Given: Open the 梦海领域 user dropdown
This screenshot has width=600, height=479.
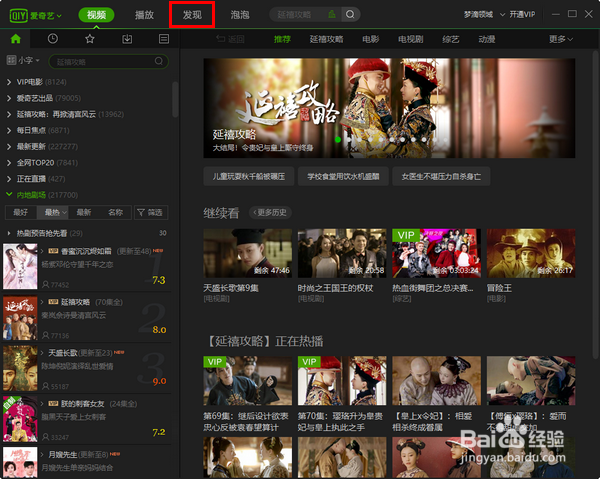Looking at the screenshot, I should pyautogui.click(x=502, y=15).
